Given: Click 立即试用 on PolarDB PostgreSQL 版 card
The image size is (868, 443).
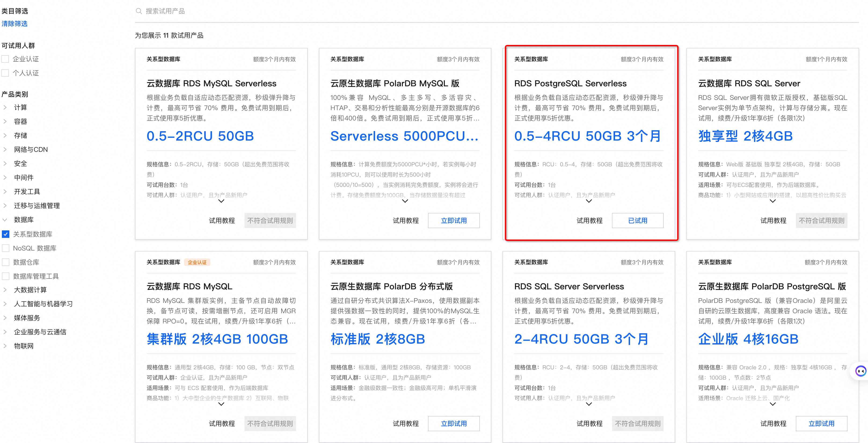Looking at the screenshot, I should (x=821, y=423).
